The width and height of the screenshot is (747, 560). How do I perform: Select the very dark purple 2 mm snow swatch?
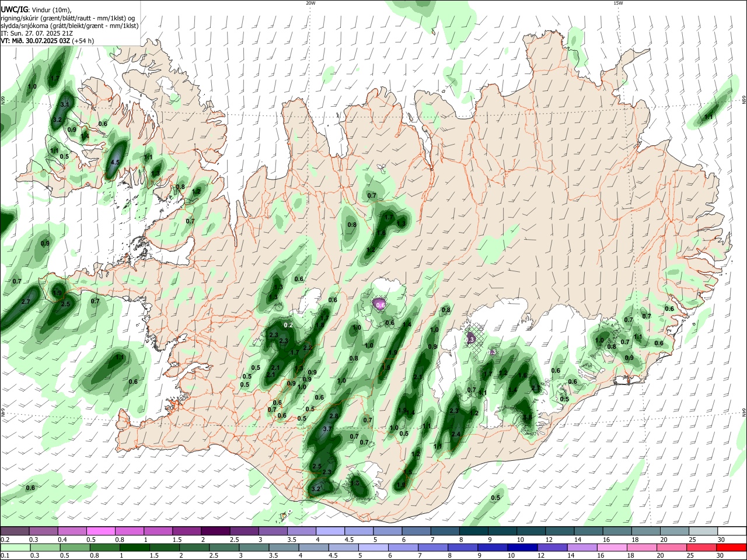click(x=215, y=531)
